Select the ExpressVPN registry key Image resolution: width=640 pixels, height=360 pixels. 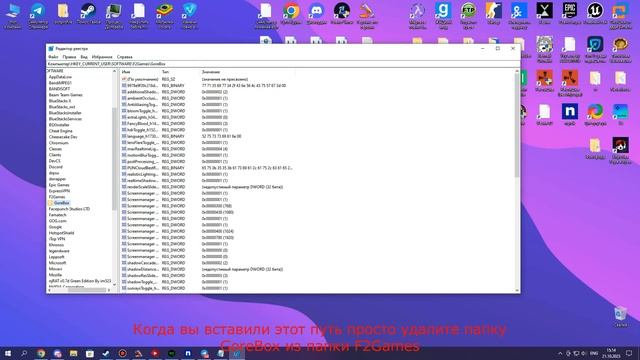59,191
